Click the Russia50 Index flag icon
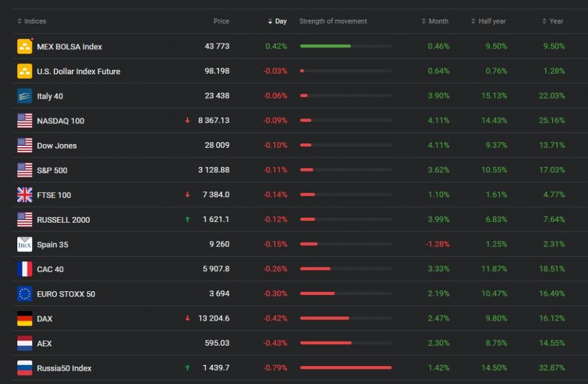This screenshot has height=384, width=588. click(x=24, y=368)
